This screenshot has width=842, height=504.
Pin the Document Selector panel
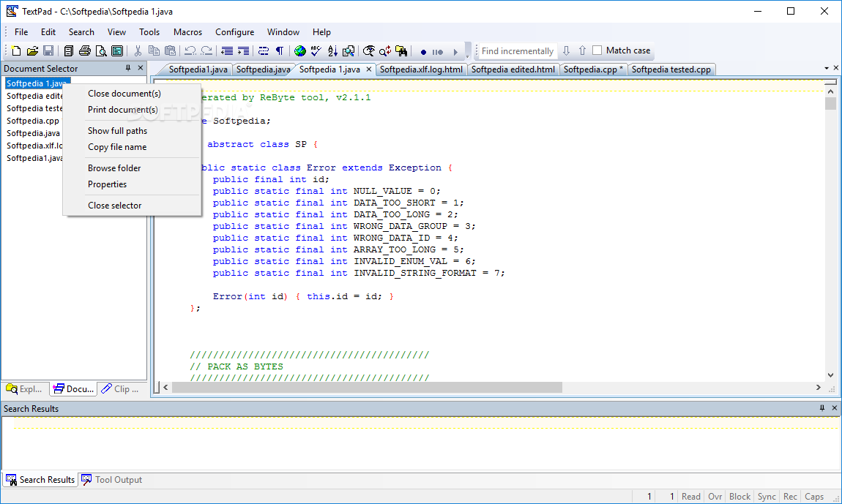[128, 68]
